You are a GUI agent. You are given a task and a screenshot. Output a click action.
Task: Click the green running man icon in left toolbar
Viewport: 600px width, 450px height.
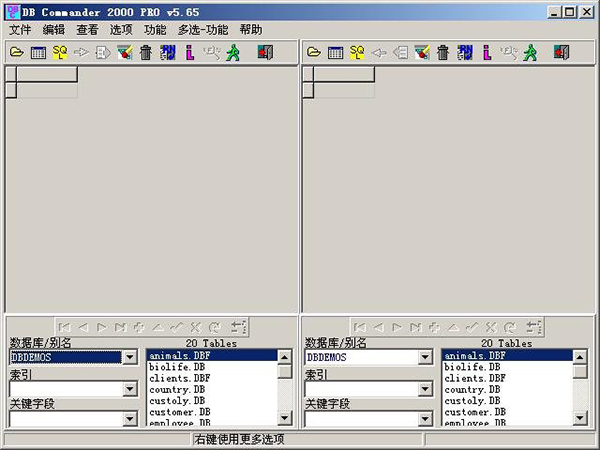(x=233, y=52)
